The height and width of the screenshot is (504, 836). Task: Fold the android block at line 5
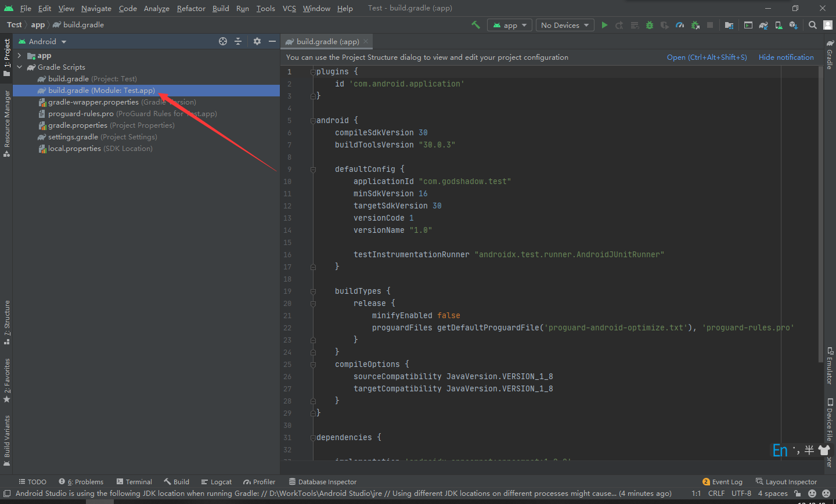(x=313, y=121)
